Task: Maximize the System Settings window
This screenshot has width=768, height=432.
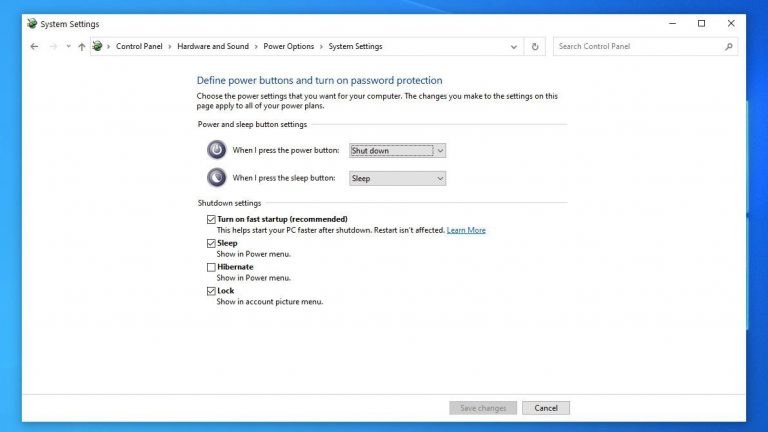Action: [x=701, y=24]
